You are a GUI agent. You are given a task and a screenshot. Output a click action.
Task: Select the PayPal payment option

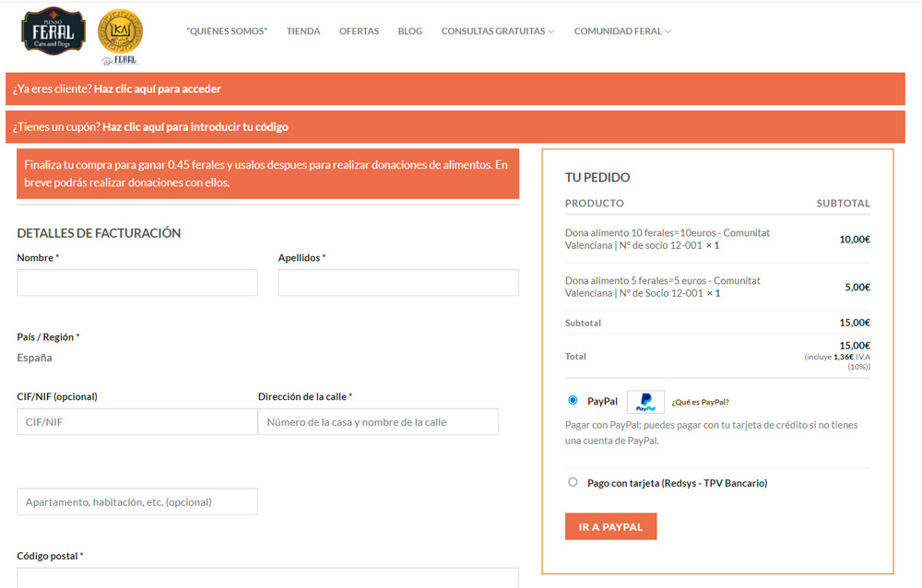point(573,401)
